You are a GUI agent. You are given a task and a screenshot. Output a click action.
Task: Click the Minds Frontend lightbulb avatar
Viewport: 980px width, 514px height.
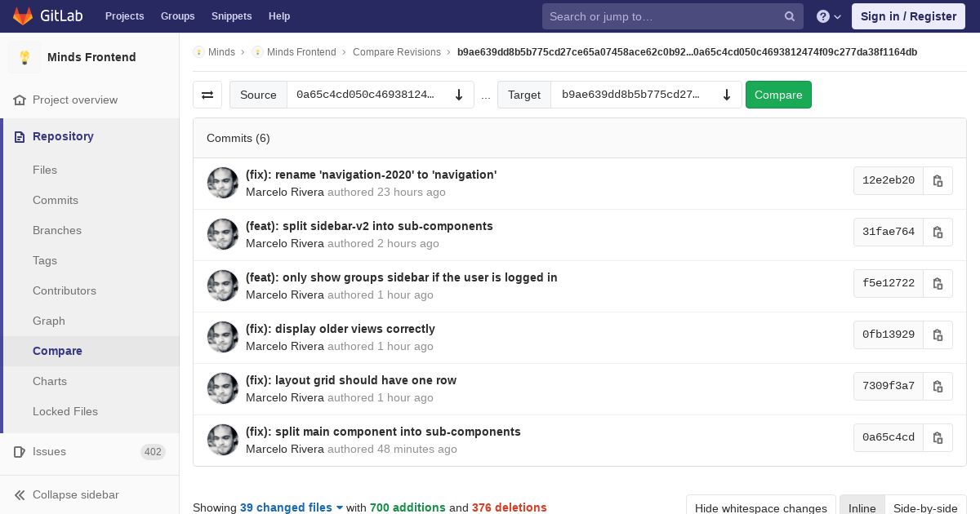point(24,57)
